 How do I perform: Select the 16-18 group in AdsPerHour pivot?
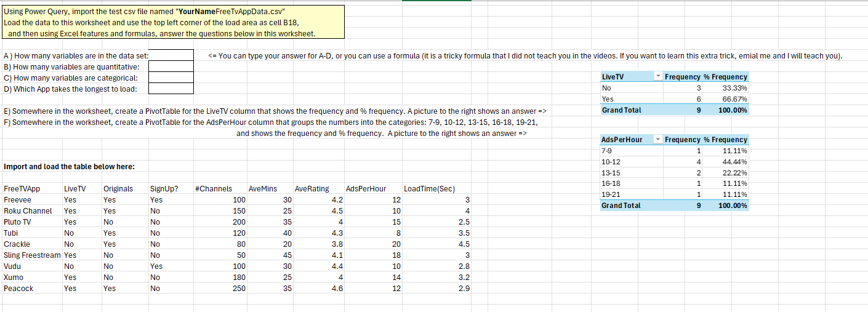(632, 183)
